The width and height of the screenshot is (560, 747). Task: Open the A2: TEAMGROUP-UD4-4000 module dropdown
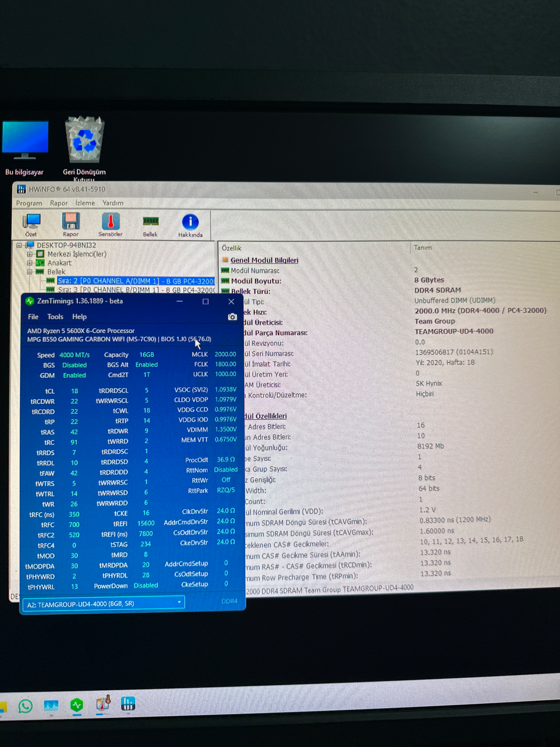(x=104, y=605)
